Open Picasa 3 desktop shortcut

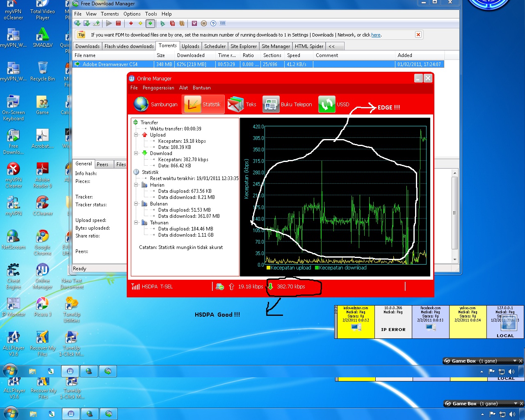coord(43,307)
